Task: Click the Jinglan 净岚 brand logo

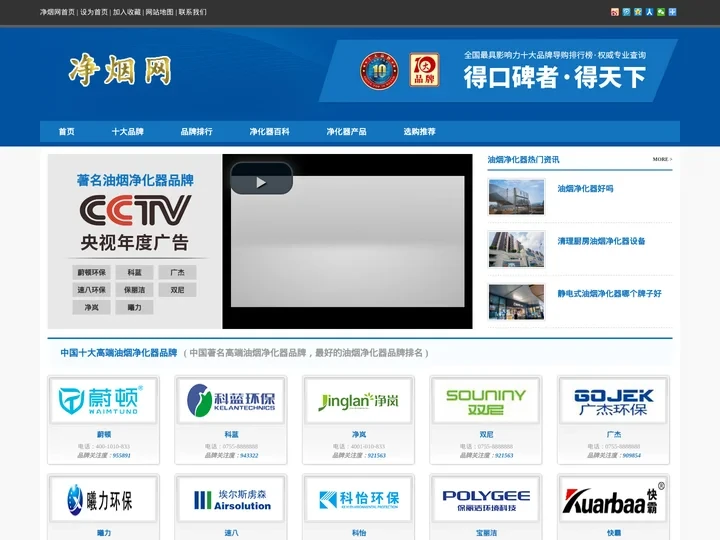Action: (x=359, y=400)
